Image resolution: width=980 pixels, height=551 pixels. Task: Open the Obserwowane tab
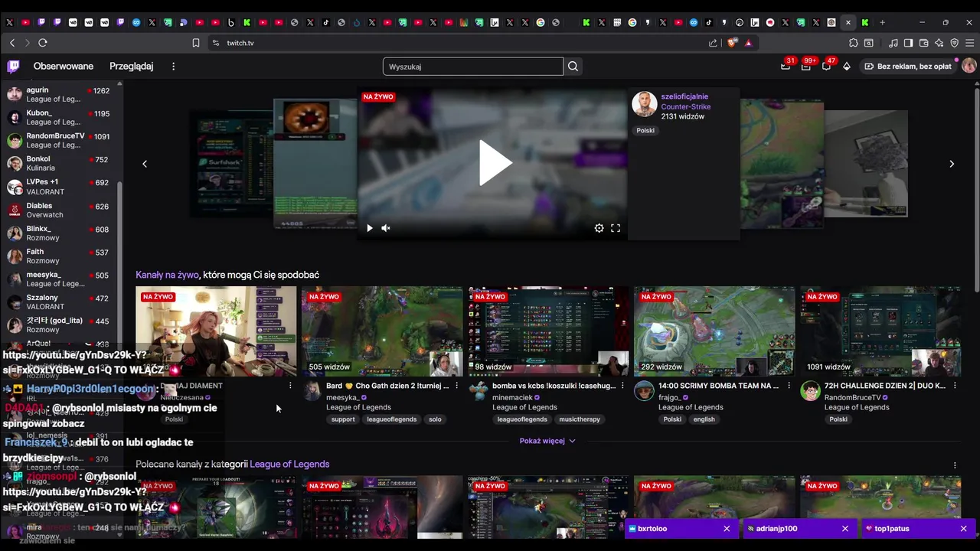coord(64,67)
